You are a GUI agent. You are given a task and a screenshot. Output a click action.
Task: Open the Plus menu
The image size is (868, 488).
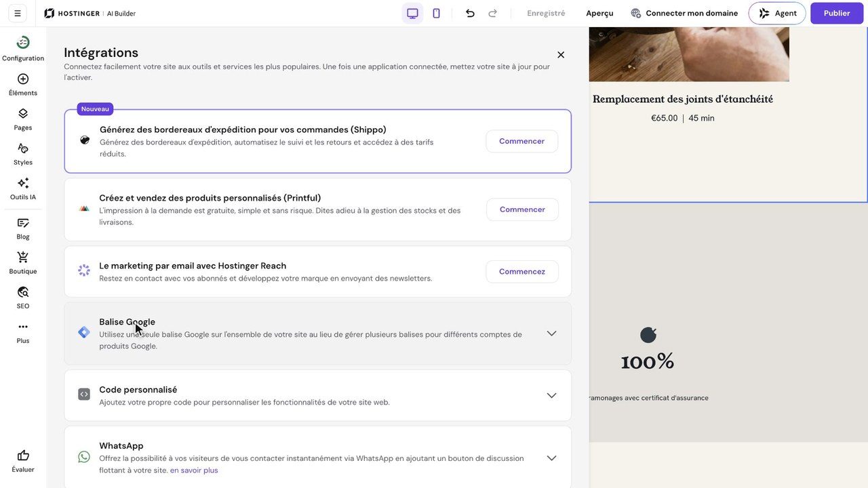tap(23, 332)
